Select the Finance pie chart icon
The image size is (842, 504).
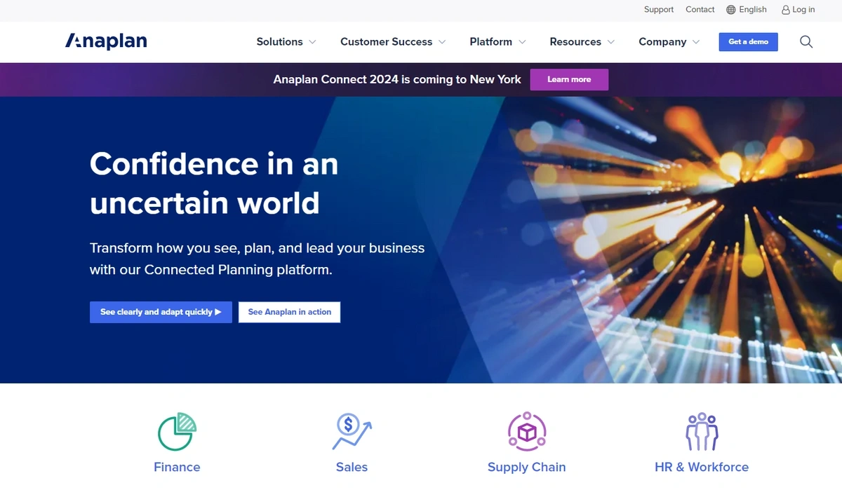click(177, 431)
